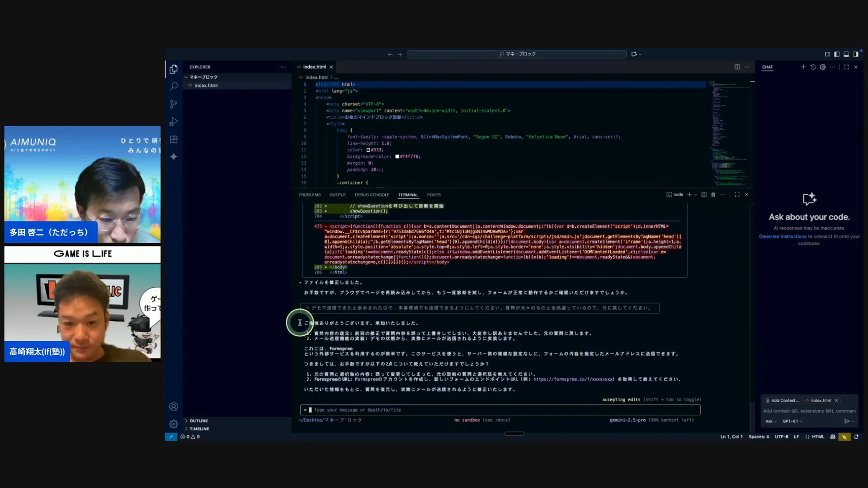Toggle bottom panel visibility

846,54
